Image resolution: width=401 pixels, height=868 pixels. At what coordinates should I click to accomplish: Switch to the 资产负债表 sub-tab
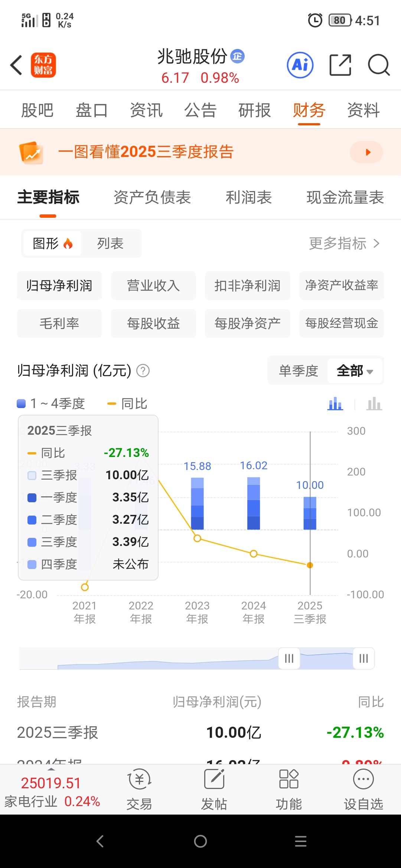152,197
